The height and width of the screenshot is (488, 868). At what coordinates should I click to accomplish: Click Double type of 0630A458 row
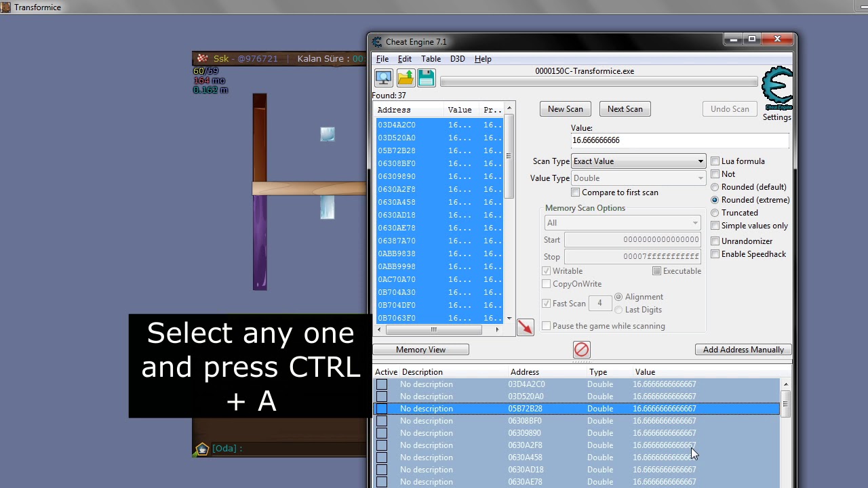[600, 457]
